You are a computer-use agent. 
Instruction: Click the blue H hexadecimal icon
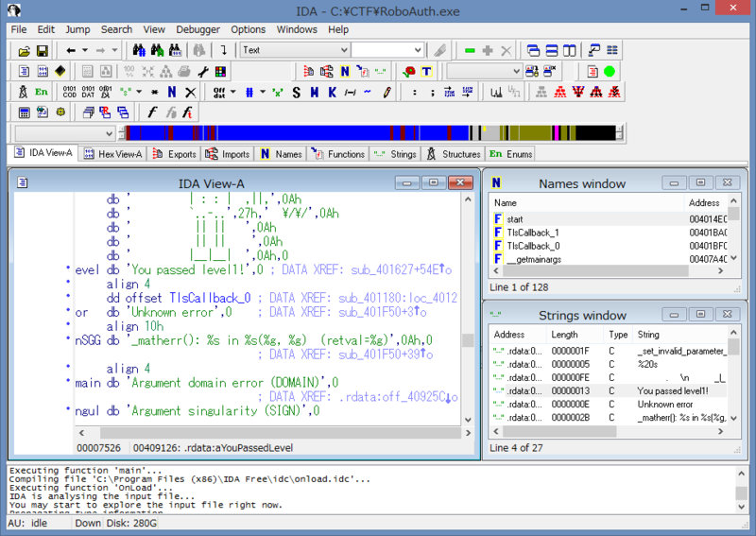tap(315, 92)
